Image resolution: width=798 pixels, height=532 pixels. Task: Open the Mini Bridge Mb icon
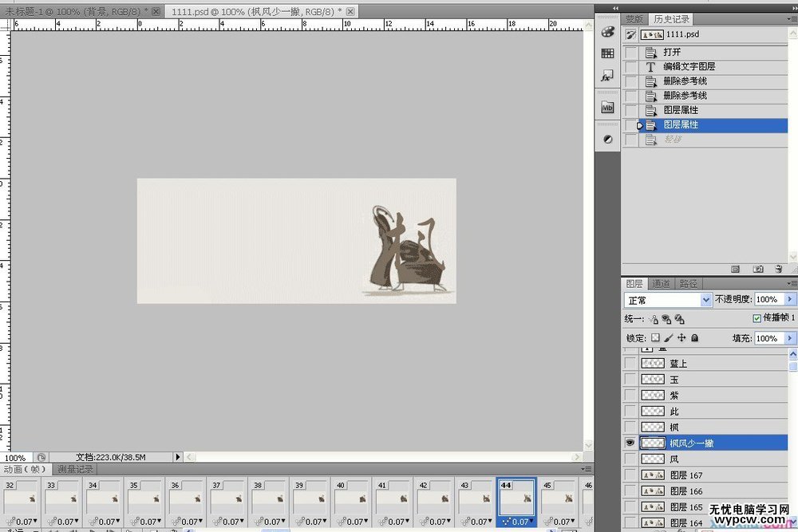click(x=607, y=107)
